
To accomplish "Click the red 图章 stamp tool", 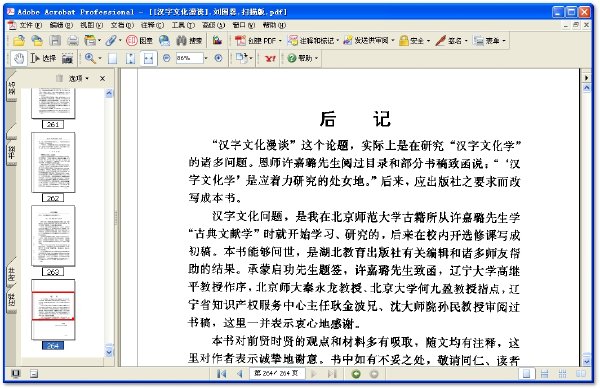I will click(140, 40).
